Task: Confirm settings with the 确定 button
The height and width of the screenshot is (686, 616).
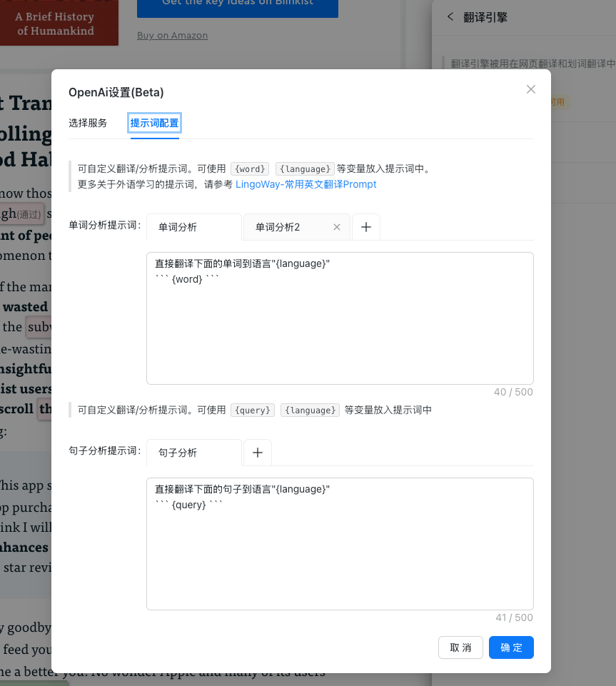Action: tap(512, 647)
